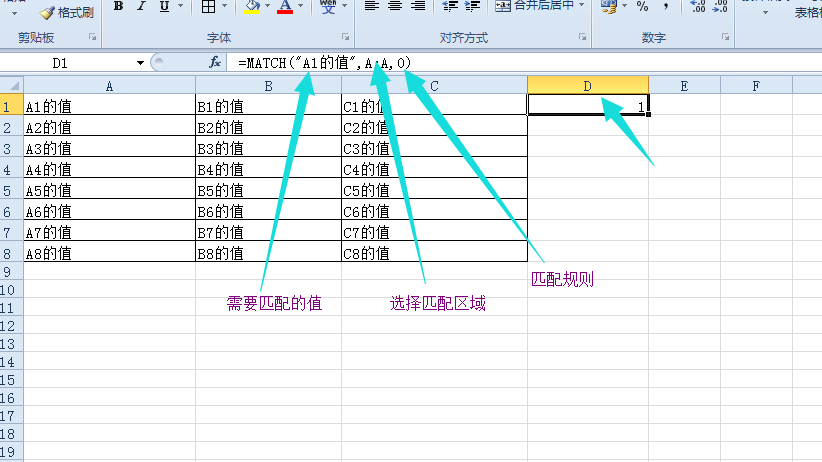The image size is (822, 462).
Task: Decrease indent
Action: 450,6
